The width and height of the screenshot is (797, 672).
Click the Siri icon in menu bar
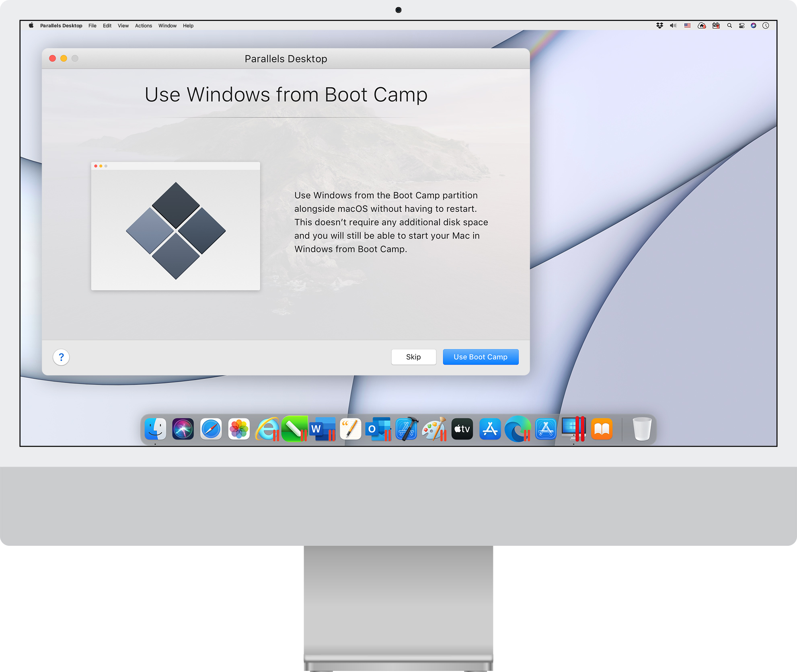point(754,25)
